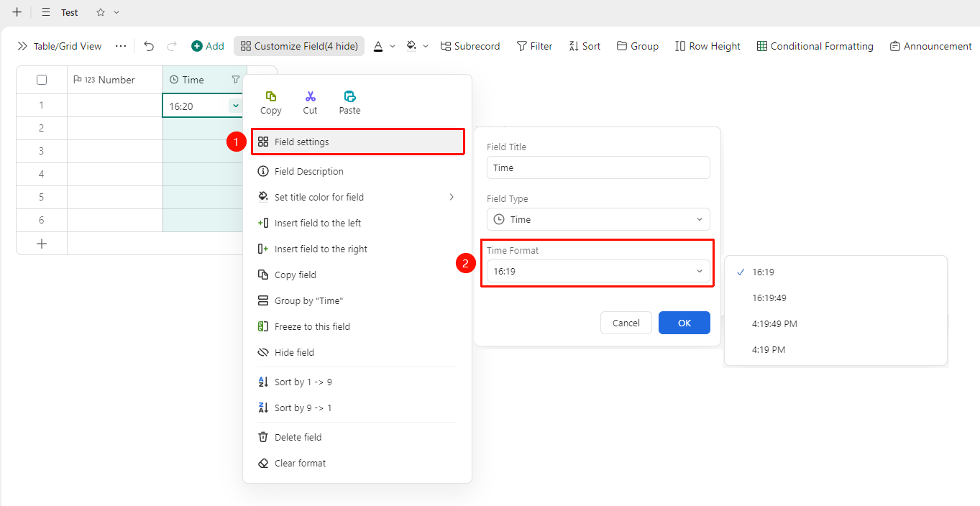Open Conditional Formatting in the toolbar
980x506 pixels.
click(815, 46)
